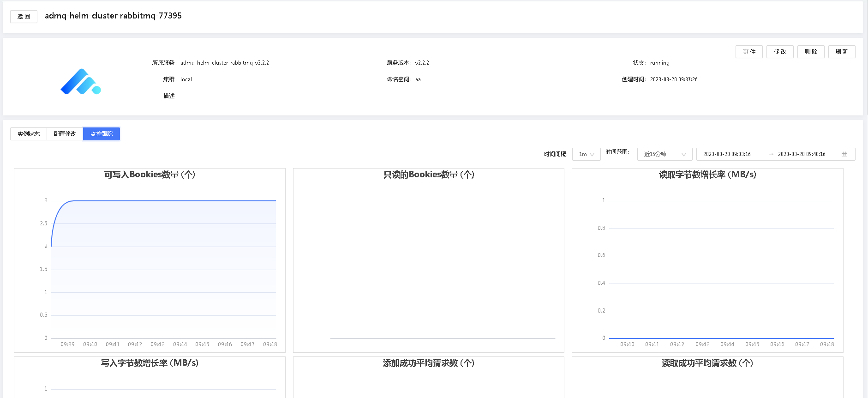Image resolution: width=868 pixels, height=398 pixels.
Task: Refresh the page using 刷新 button
Action: (841, 52)
